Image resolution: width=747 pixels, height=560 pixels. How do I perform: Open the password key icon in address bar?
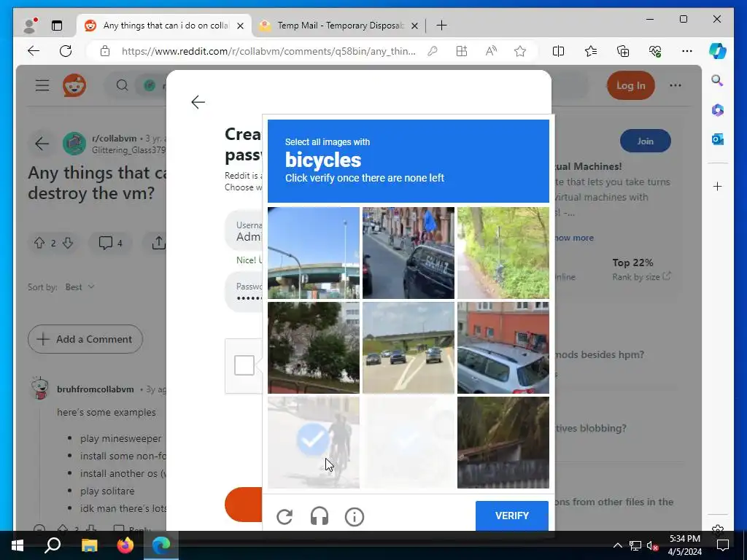(x=433, y=51)
